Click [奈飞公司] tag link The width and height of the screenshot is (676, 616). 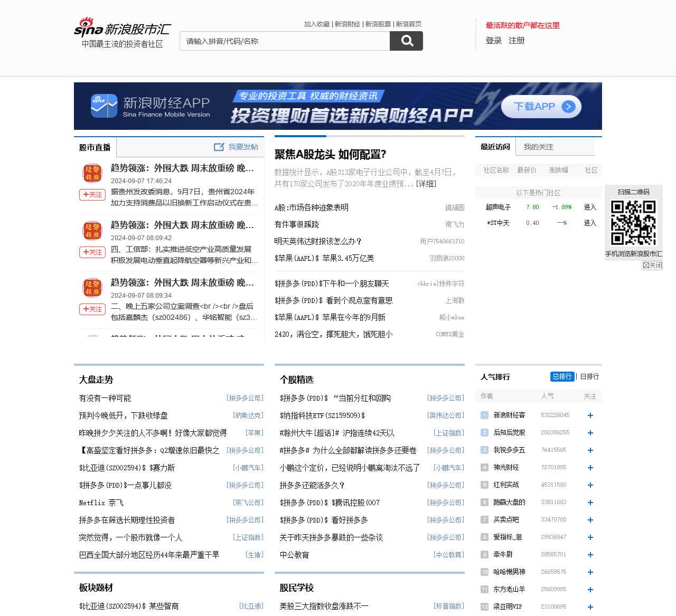248,503
